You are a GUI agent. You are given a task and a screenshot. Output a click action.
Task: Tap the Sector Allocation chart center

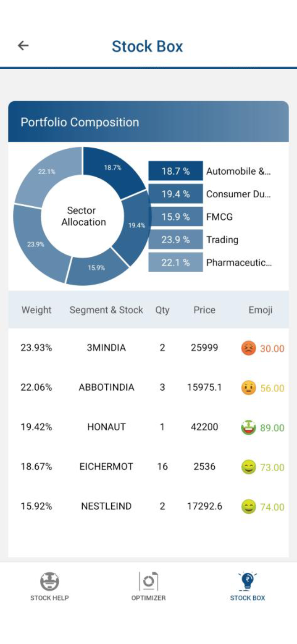point(82,216)
